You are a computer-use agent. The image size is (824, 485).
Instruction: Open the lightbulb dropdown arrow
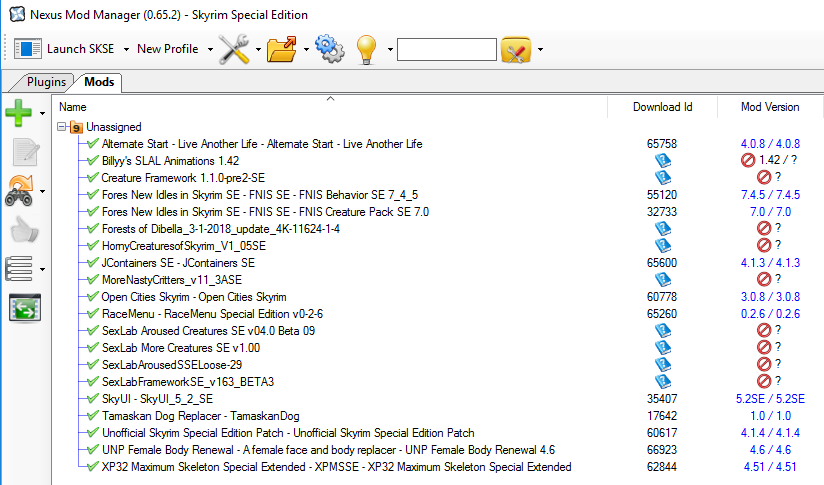pyautogui.click(x=390, y=49)
